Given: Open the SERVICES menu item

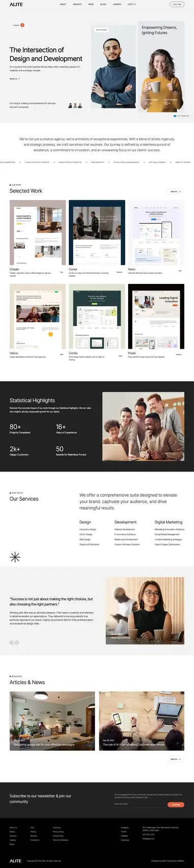Looking at the screenshot, I should (x=77, y=4).
